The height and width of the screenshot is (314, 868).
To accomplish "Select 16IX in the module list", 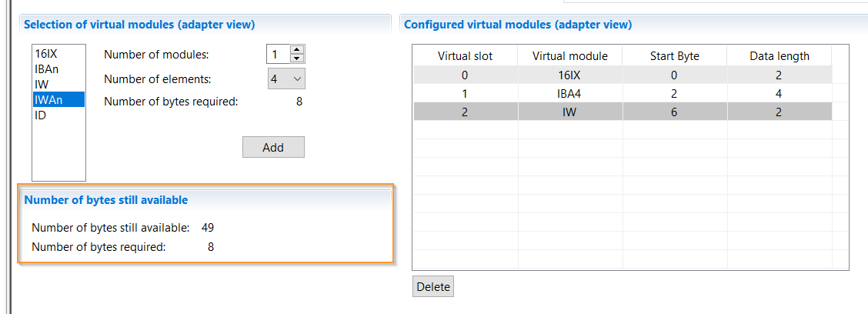I will click(x=45, y=55).
